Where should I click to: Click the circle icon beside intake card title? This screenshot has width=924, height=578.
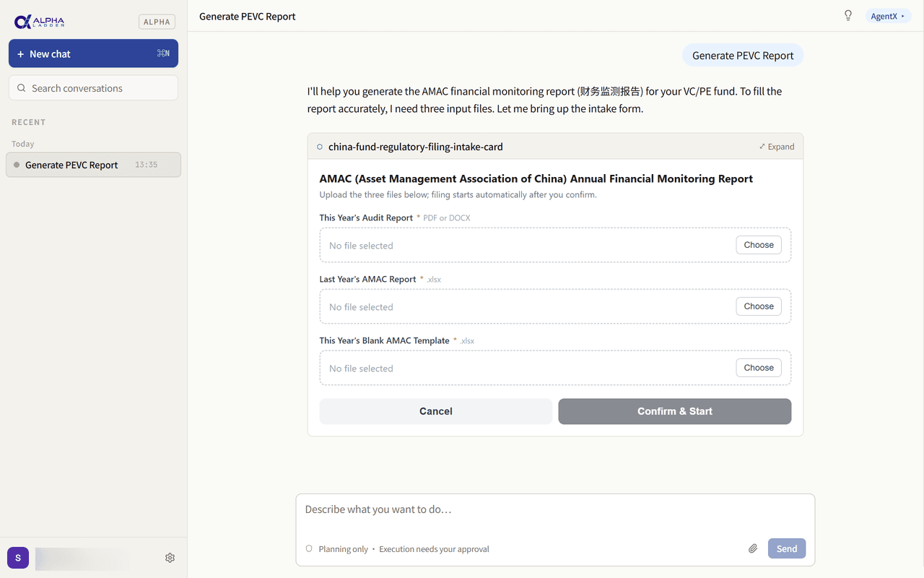[320, 147]
